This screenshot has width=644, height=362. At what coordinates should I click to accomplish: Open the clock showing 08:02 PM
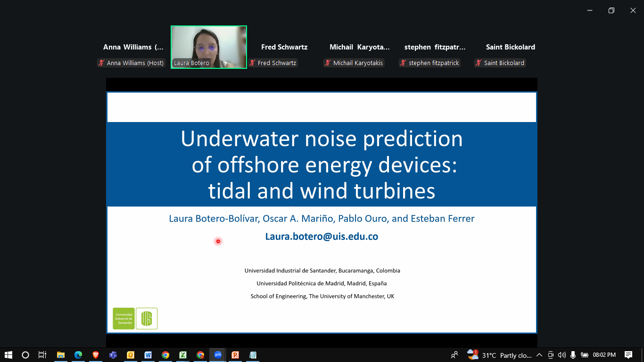604,355
